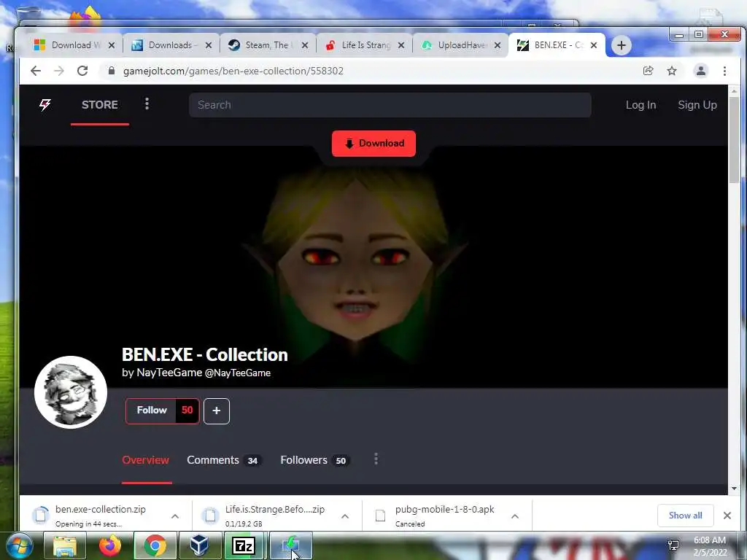
Task: Select the Overview tab
Action: (146, 460)
